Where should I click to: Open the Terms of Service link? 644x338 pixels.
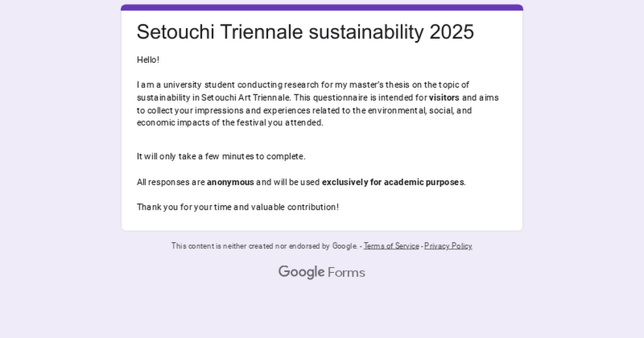(x=391, y=246)
